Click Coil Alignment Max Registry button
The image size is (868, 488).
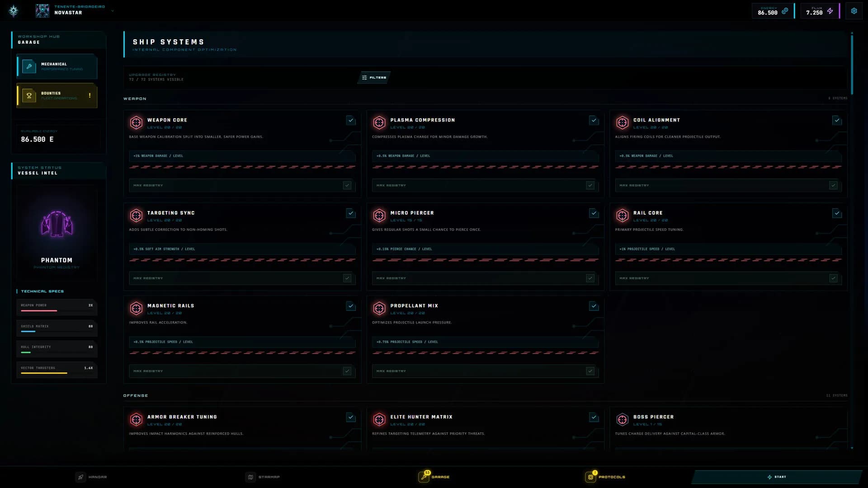click(x=728, y=185)
